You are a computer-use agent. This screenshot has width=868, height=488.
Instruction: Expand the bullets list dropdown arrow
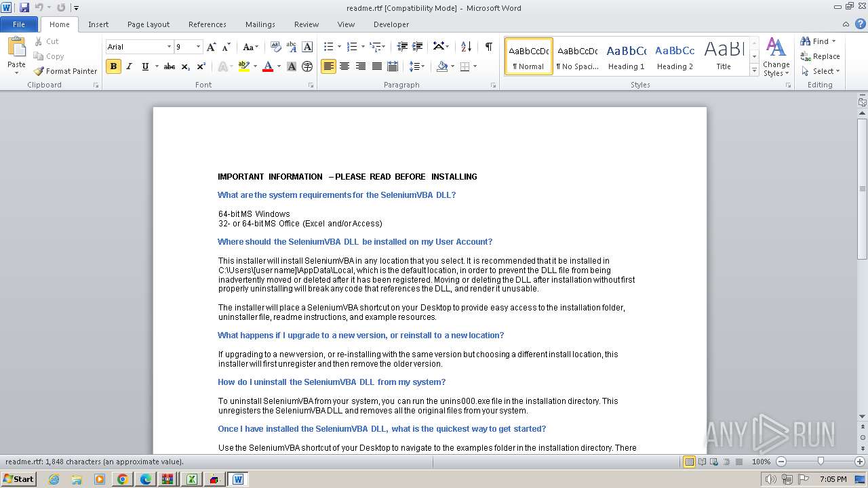(x=338, y=47)
